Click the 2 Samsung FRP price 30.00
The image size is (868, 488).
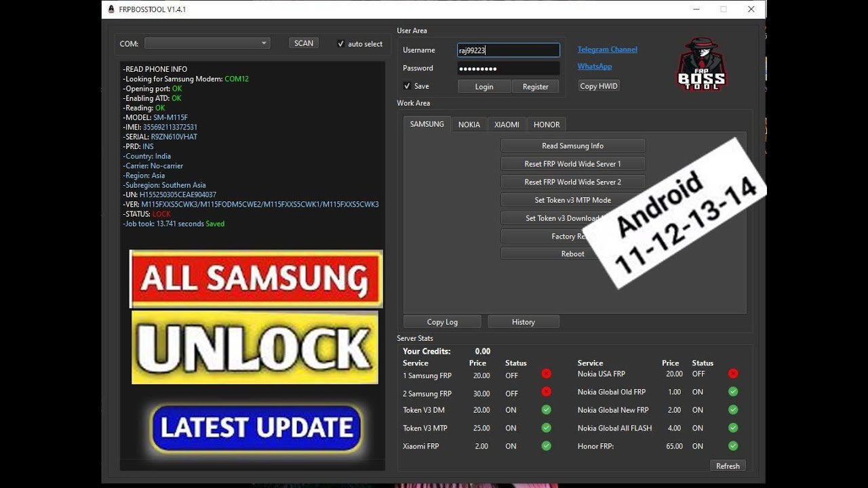coord(481,393)
